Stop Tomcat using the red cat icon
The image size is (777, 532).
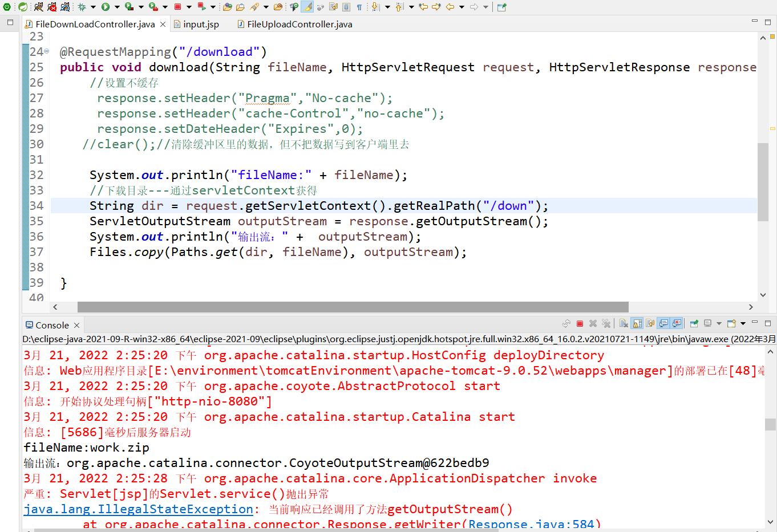pyautogui.click(x=51, y=8)
